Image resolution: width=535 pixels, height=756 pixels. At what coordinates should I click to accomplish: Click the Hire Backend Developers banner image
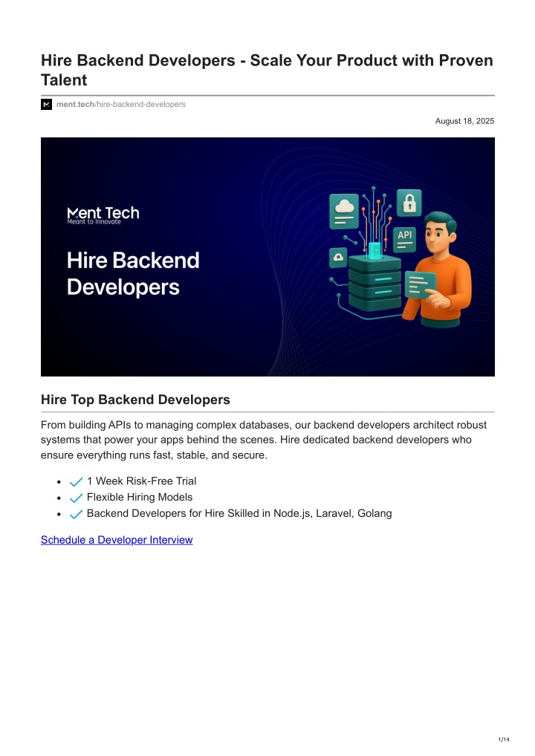coord(267,257)
